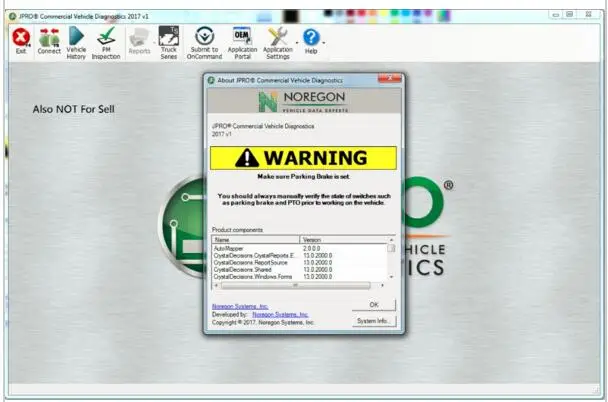Click the Noregon logo banner
Viewport: 608px width, 402px height.
coord(304,102)
